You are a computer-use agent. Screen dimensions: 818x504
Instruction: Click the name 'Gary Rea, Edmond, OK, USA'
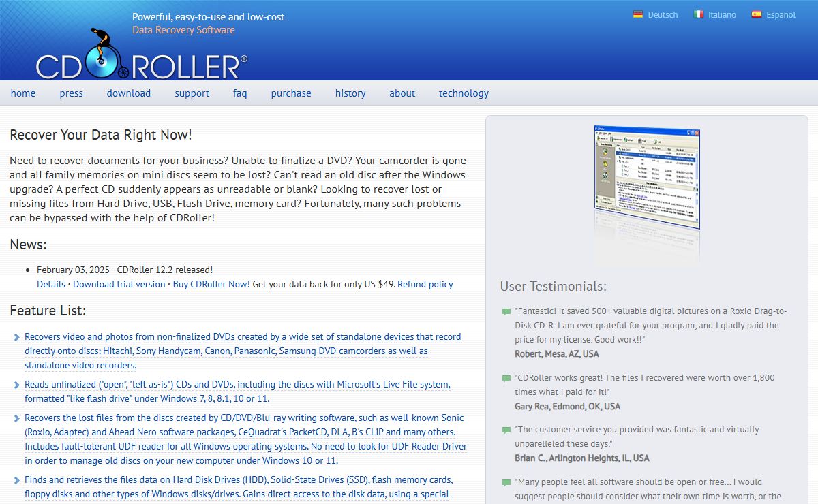click(568, 407)
